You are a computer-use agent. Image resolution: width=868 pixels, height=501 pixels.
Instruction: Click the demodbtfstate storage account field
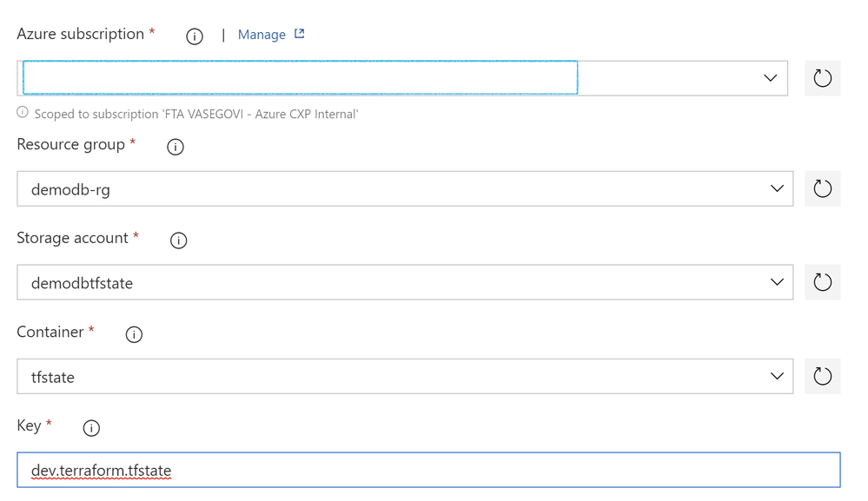405,282
